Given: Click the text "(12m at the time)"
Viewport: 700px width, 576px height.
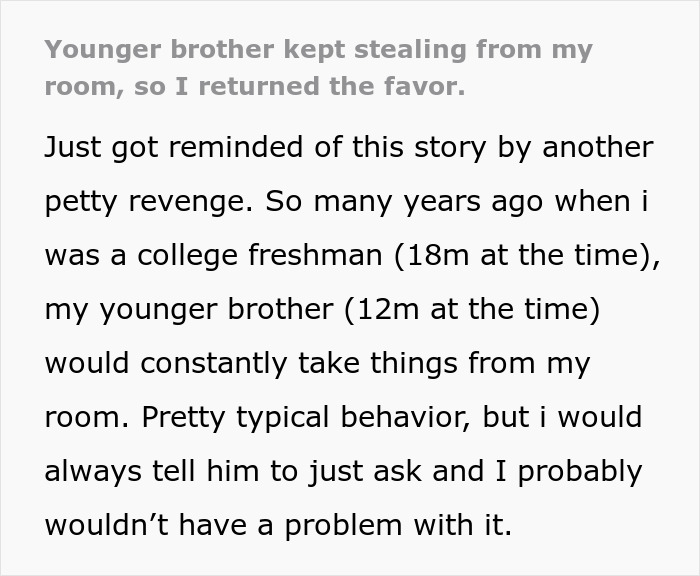Looking at the screenshot, I should pyautogui.click(x=472, y=309).
